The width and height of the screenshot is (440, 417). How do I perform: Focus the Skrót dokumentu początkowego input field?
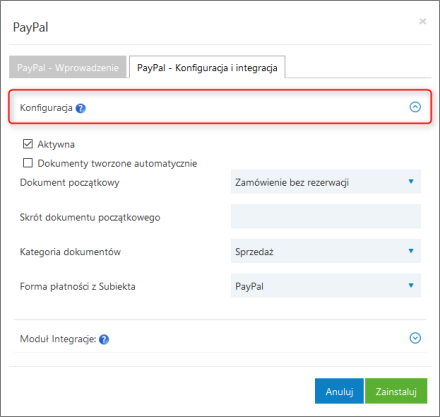click(x=326, y=216)
